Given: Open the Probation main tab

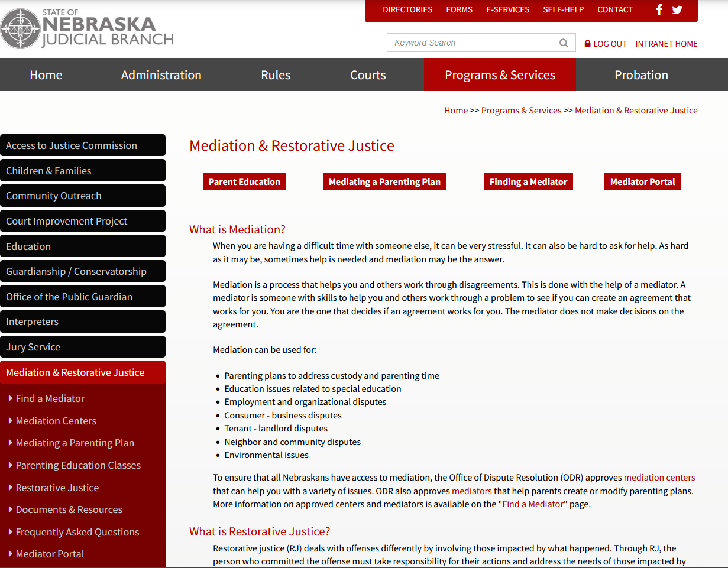Looking at the screenshot, I should [x=641, y=75].
